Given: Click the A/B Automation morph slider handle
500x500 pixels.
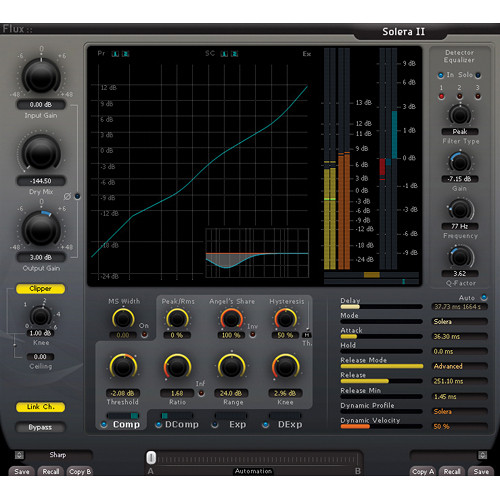Looking at the screenshot, I should [151, 458].
